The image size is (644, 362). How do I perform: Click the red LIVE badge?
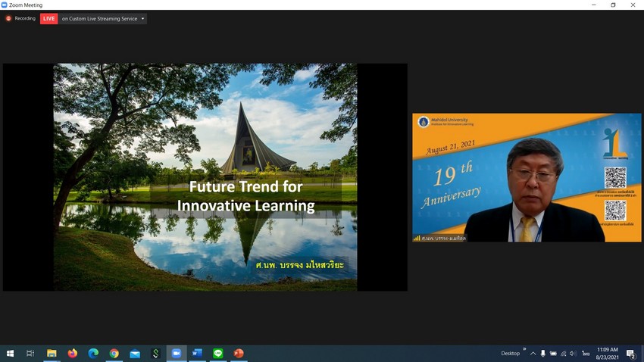coord(48,18)
